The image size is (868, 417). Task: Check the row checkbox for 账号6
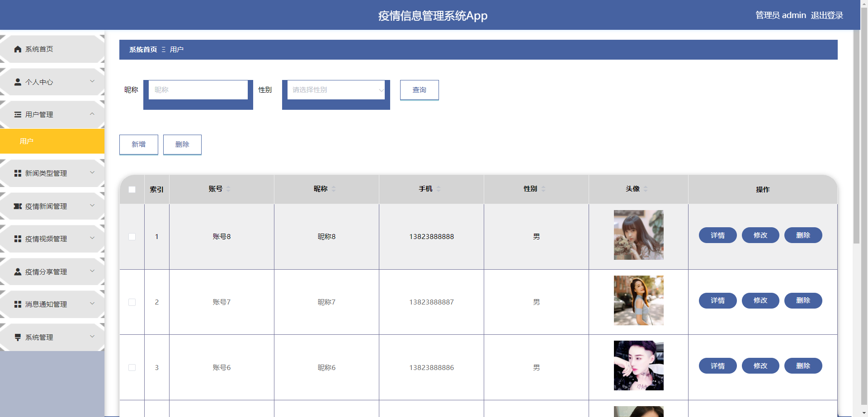(x=132, y=368)
